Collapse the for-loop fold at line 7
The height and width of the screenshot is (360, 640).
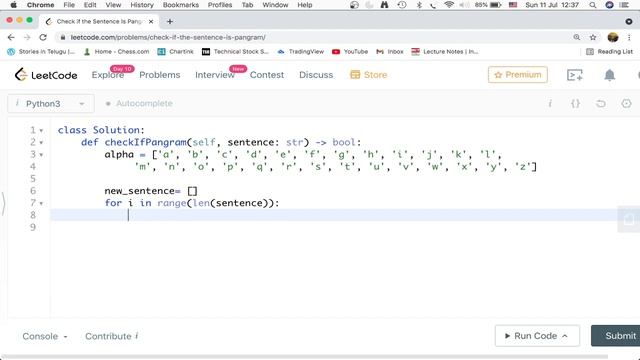click(x=41, y=204)
